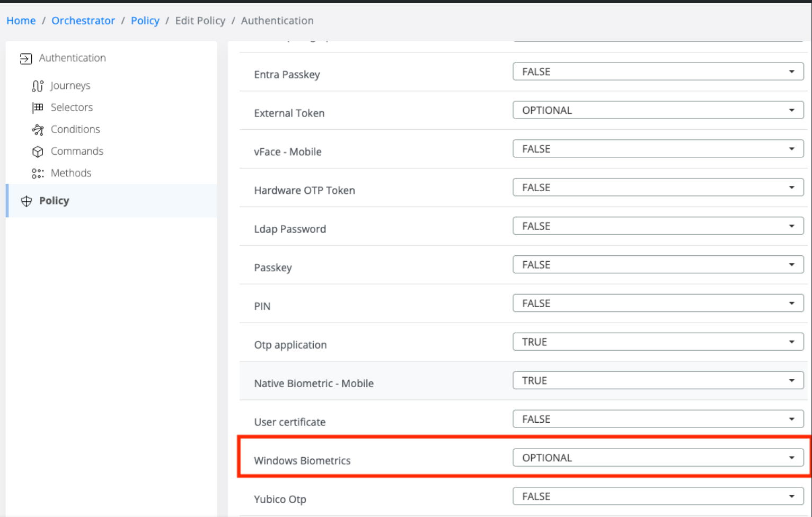
Task: Click the Commands cube icon
Action: click(38, 151)
